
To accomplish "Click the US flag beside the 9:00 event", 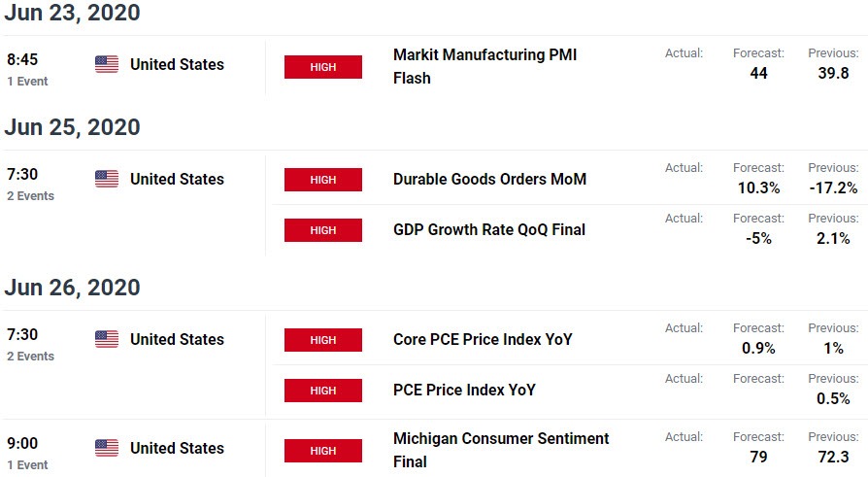I will pos(106,448).
